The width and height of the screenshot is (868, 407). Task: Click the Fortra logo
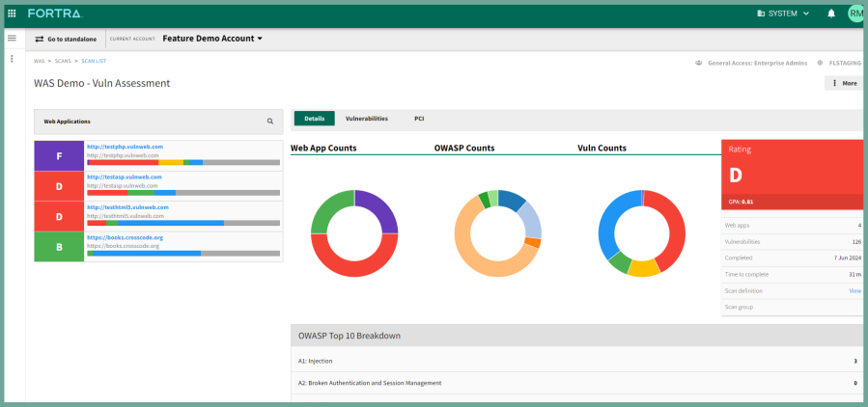point(55,14)
